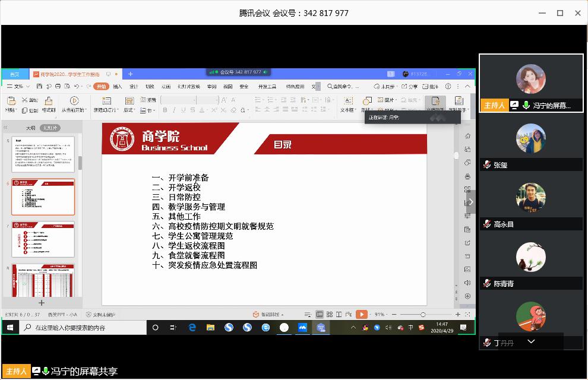The width and height of the screenshot is (588, 380).
Task: Click the orange slideshow play button in status bar
Action: (361, 314)
